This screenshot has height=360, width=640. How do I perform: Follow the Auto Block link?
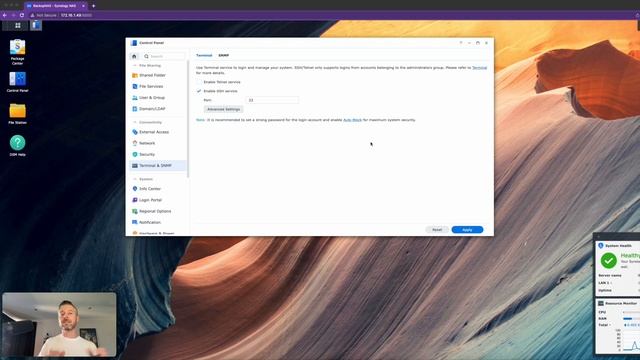point(352,120)
